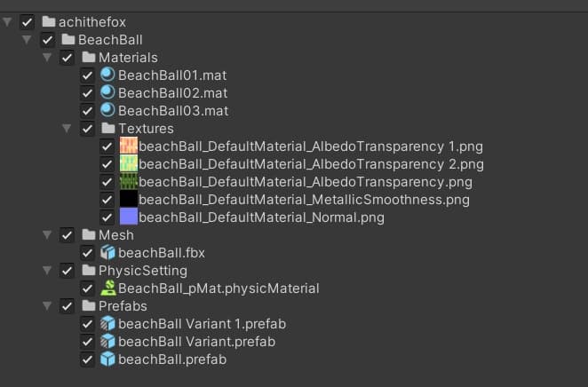Click the beachBall Variant 1 prefab icon
Viewport: 588px width, 387px height.
point(108,324)
